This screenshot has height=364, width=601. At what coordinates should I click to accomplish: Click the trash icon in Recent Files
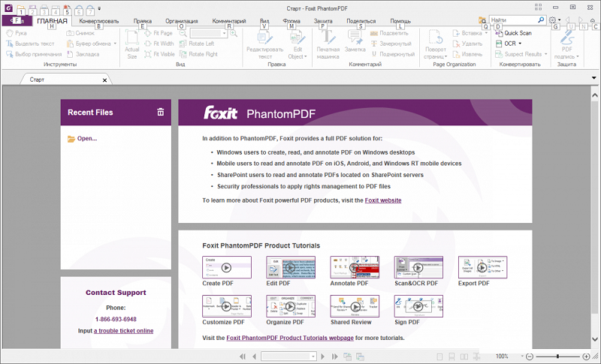[160, 113]
